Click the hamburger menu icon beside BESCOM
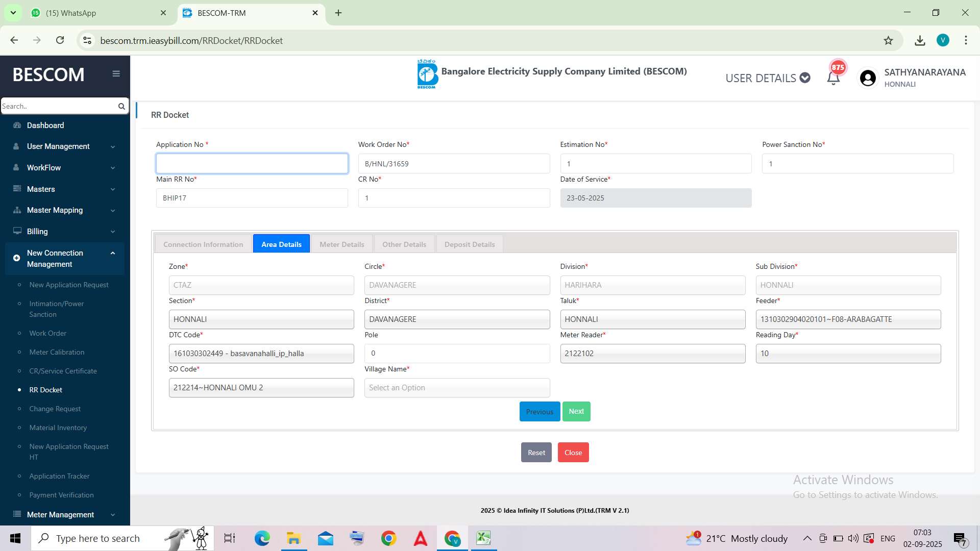This screenshot has height=551, width=980. coord(116,74)
